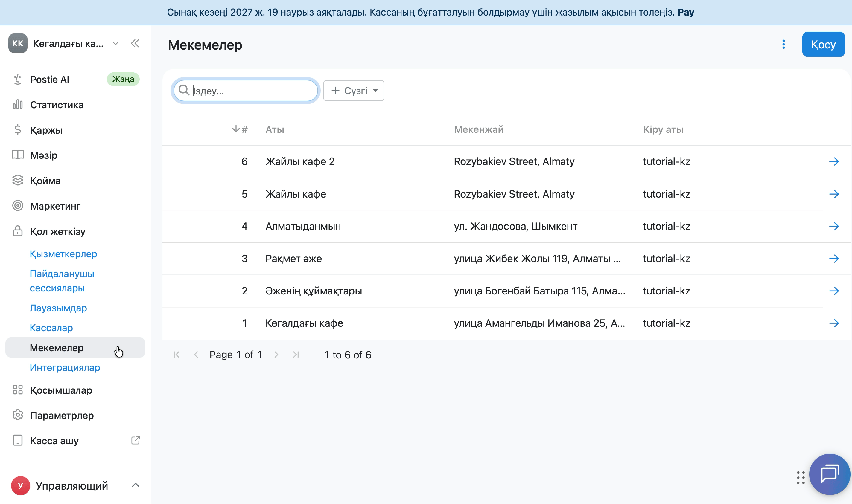Expand the Көгалдағы кафе organization dropdown
Image resolution: width=852 pixels, height=504 pixels.
click(115, 43)
